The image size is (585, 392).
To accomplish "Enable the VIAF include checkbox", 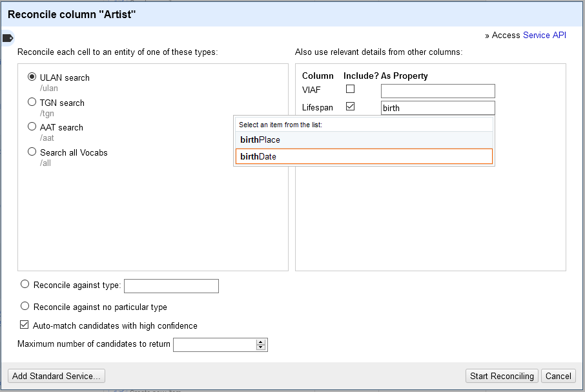I will (350, 89).
